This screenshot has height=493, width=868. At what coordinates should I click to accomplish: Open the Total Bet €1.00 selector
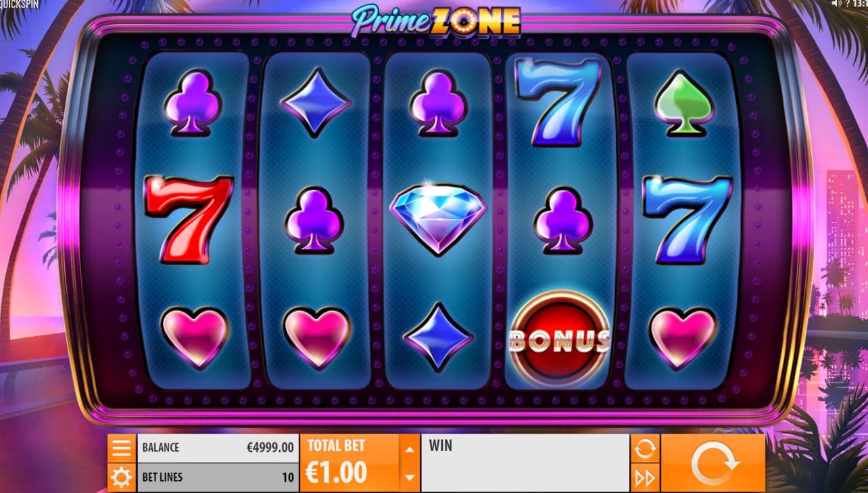click(349, 463)
